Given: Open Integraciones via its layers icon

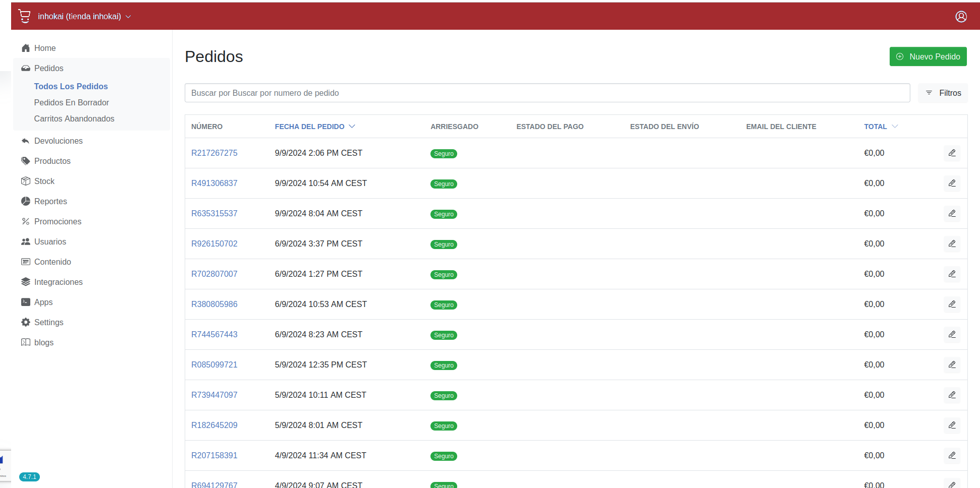Looking at the screenshot, I should click(x=26, y=282).
